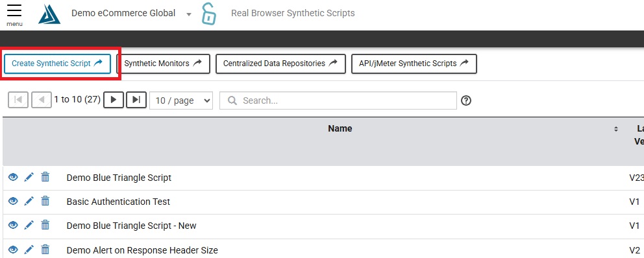Go to next page of results
Image resolution: width=644 pixels, height=258 pixels.
[x=114, y=100]
